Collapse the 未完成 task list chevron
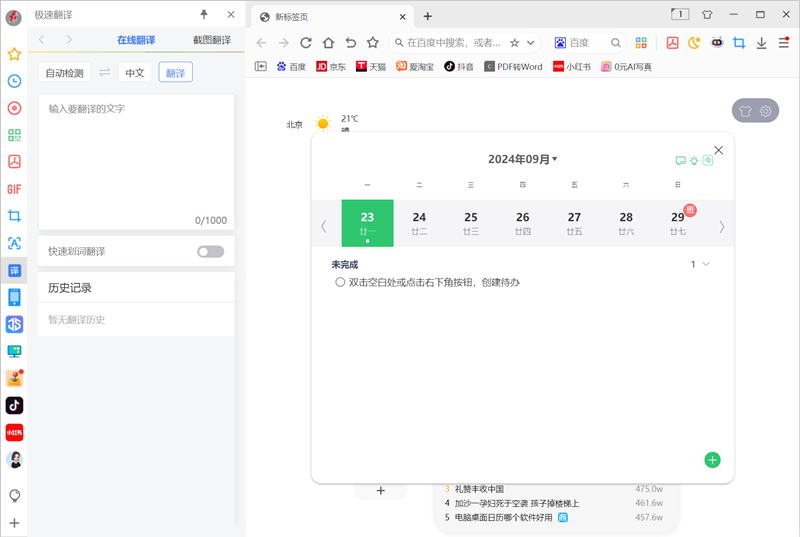 (x=707, y=264)
